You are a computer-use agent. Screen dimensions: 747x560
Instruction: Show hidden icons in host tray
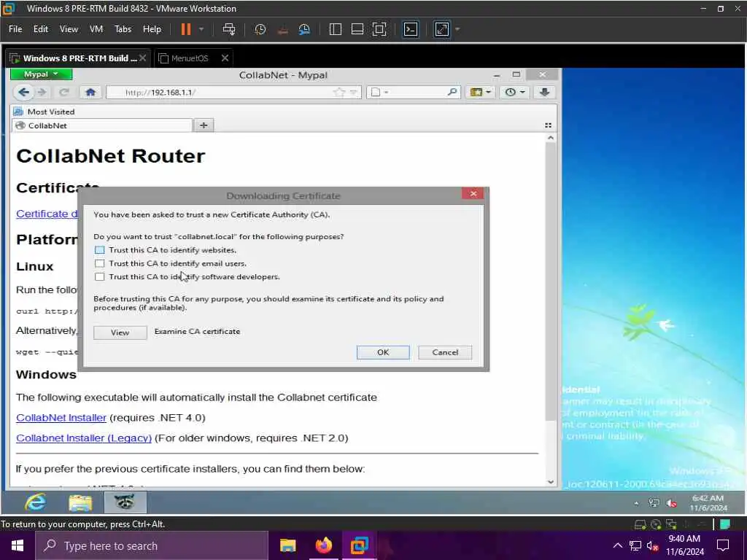(x=617, y=545)
